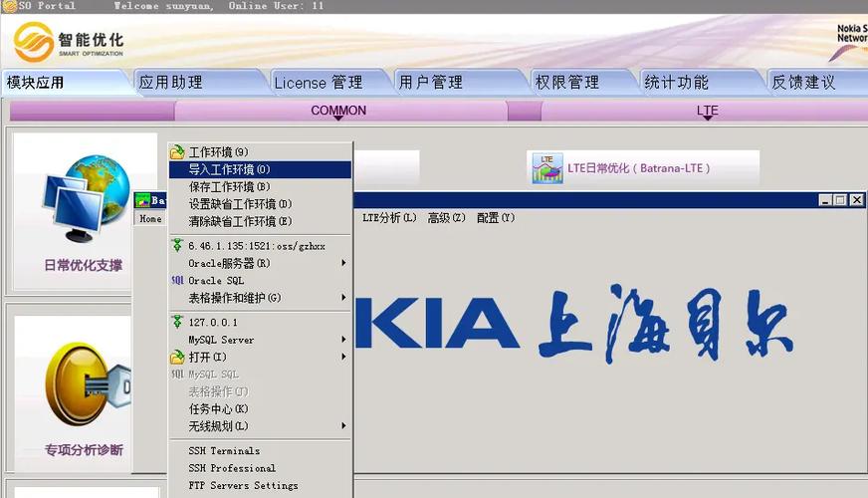Open Oracle SQL from the menu
The width and height of the screenshot is (868, 498).
pyautogui.click(x=260, y=280)
